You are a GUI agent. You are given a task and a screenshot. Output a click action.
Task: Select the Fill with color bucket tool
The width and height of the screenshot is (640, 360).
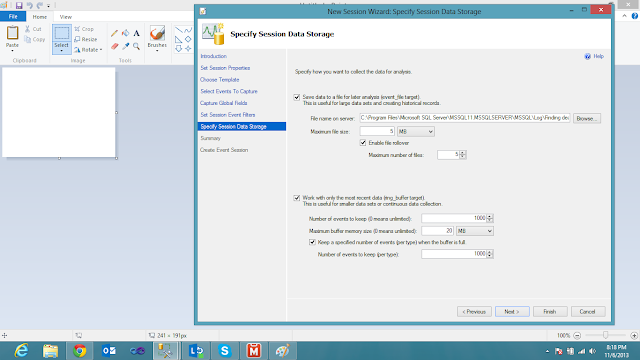point(125,33)
